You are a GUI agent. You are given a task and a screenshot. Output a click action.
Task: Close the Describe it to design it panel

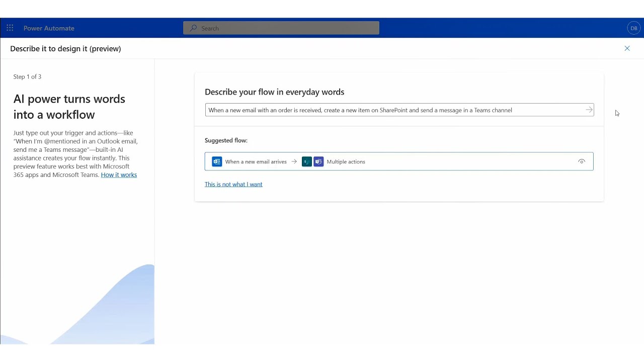627,48
